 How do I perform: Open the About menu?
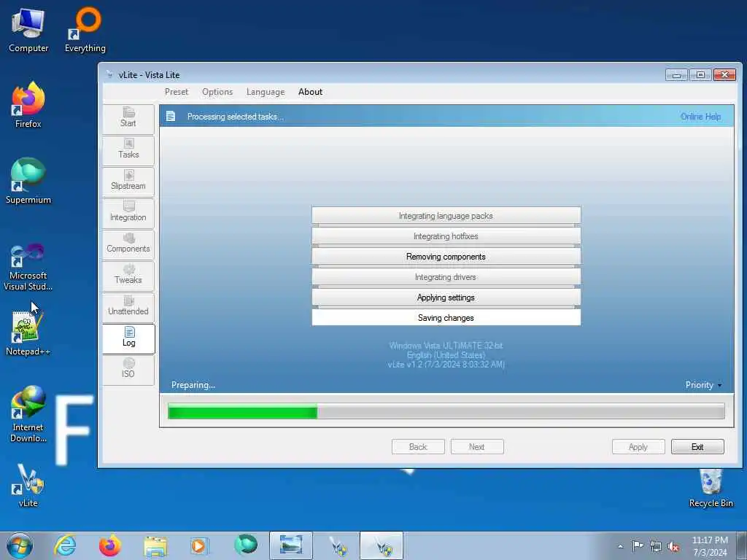[x=310, y=92]
